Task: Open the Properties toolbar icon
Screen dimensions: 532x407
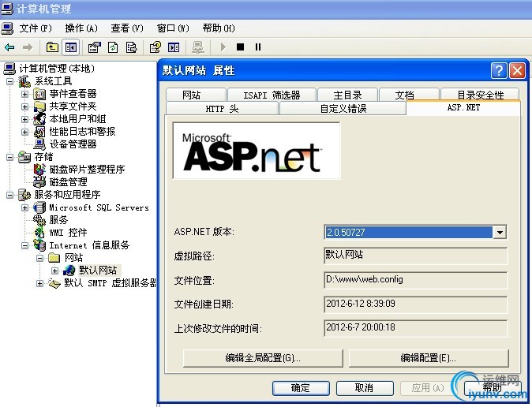Action: click(x=94, y=47)
